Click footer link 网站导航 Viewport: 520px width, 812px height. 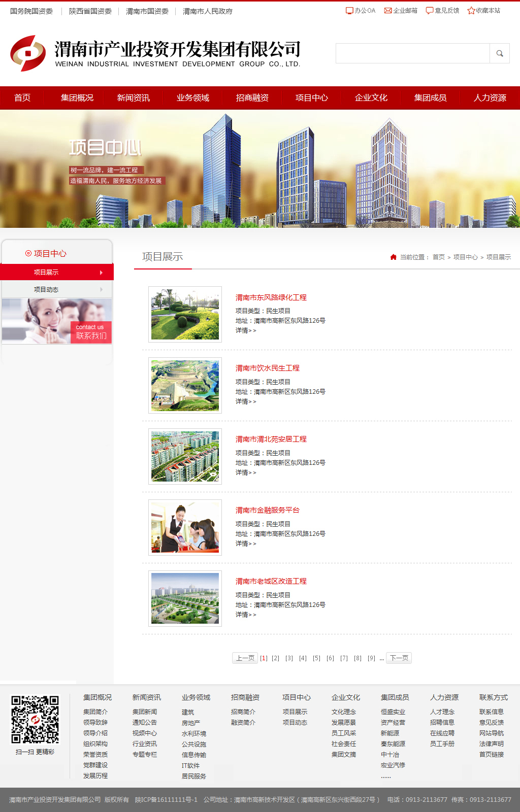tap(492, 733)
